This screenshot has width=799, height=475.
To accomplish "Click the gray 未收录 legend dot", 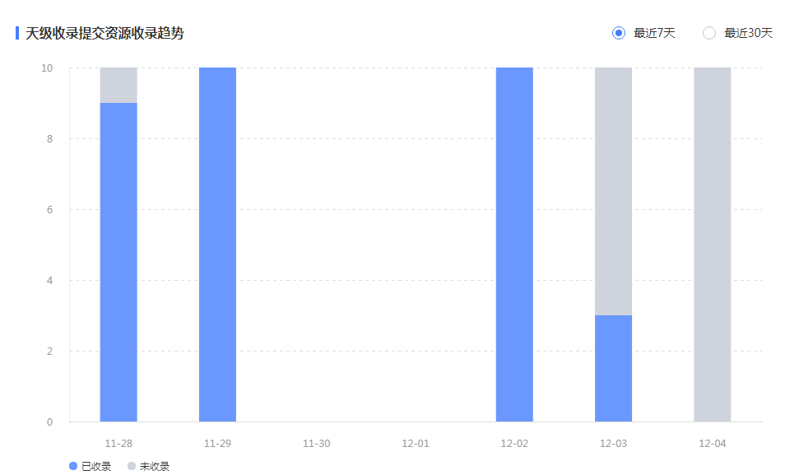I will [131, 466].
